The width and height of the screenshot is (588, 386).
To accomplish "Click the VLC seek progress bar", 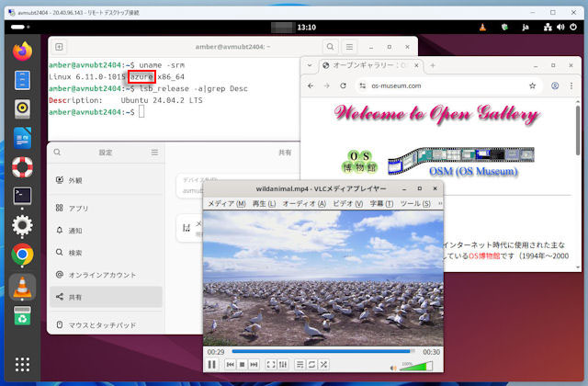I will click(x=323, y=351).
